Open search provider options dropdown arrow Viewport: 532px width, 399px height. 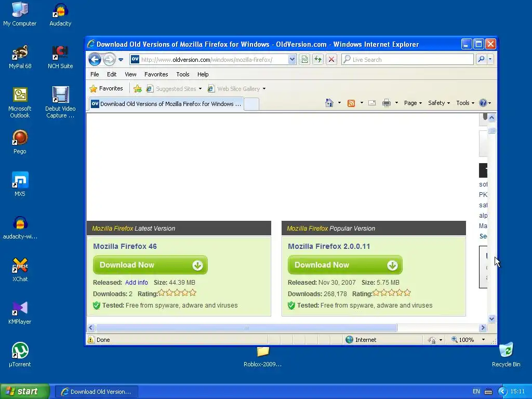pyautogui.click(x=490, y=59)
